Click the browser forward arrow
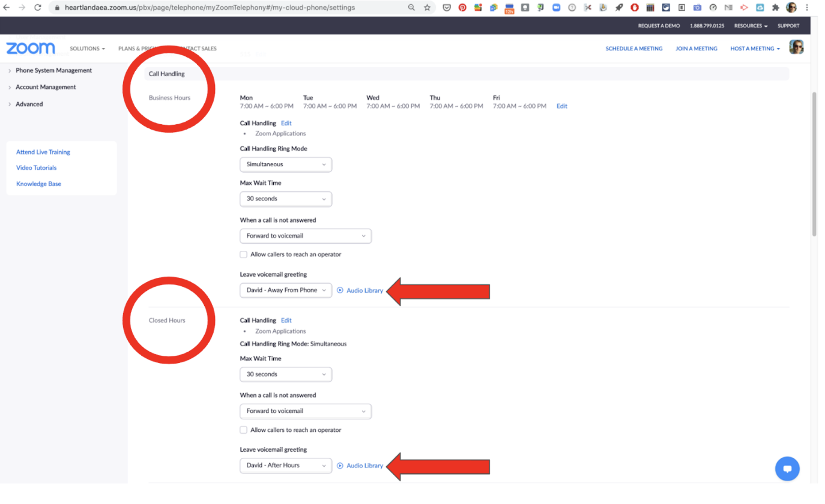 (x=22, y=8)
